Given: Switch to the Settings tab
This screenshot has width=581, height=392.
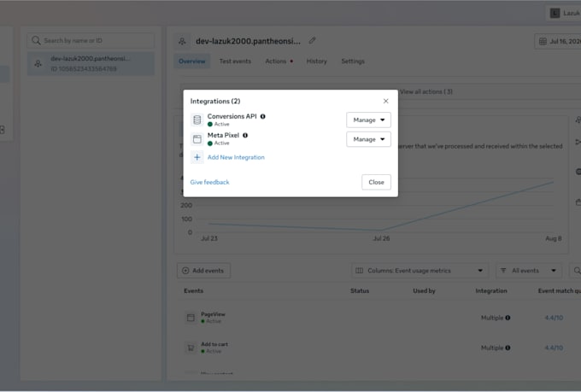Looking at the screenshot, I should pos(353,61).
